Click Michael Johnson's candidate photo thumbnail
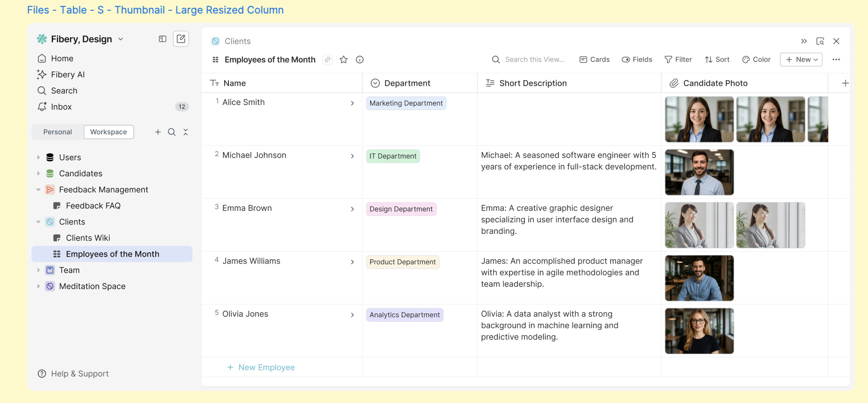This screenshot has width=868, height=403. click(699, 172)
